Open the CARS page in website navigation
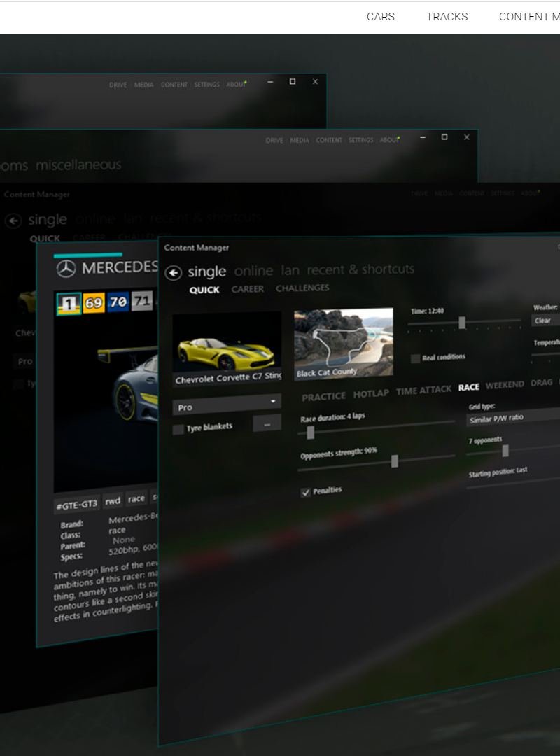Image resolution: width=560 pixels, height=756 pixels. click(381, 17)
